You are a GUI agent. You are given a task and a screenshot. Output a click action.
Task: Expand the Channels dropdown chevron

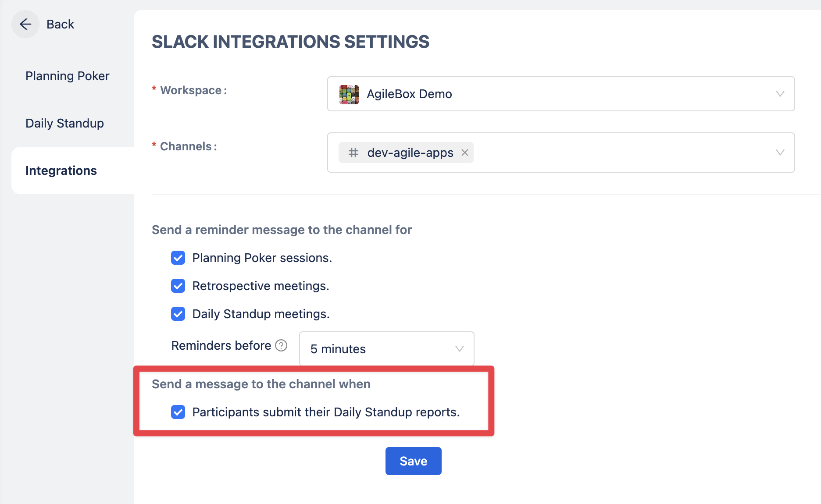tap(780, 153)
